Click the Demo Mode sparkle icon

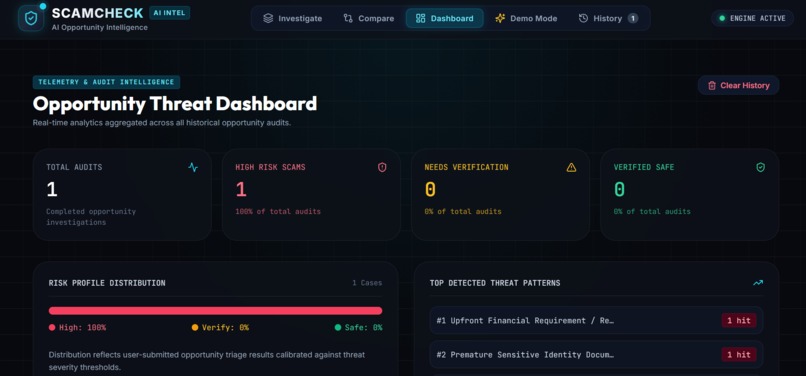[500, 19]
